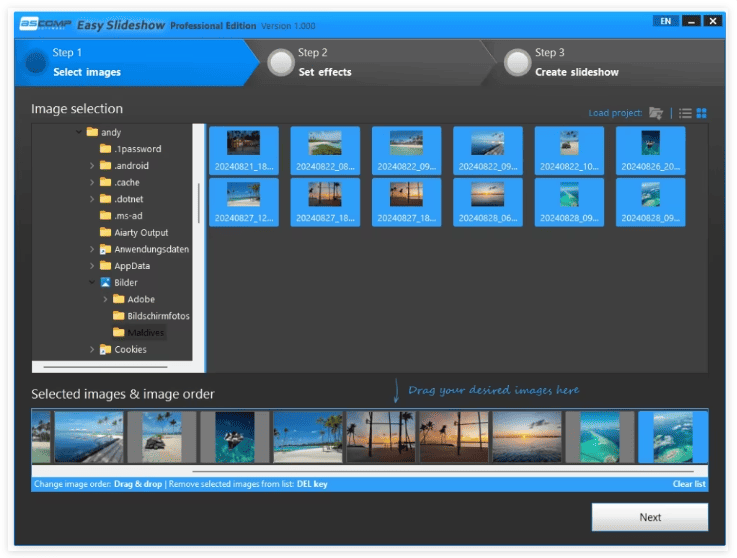Expand the AppData folder

tap(92, 266)
